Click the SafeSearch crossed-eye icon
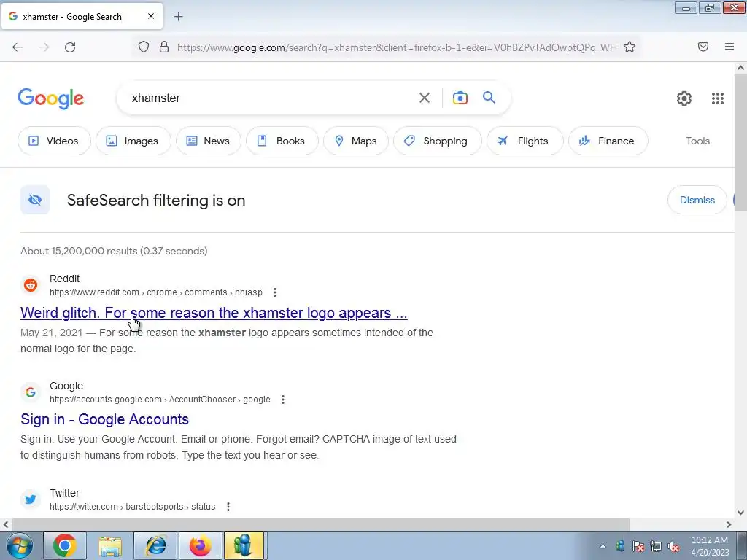This screenshot has width=747, height=560. point(35,200)
